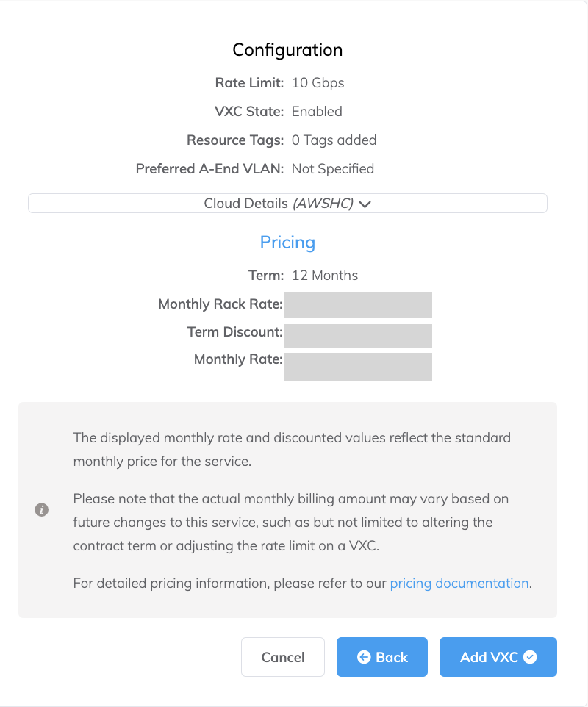
Task: Click the 12 Months term value
Action: coord(325,276)
